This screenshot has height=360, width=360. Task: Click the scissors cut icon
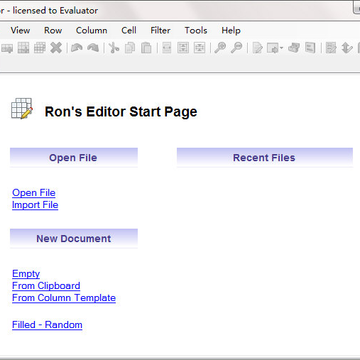[114, 48]
